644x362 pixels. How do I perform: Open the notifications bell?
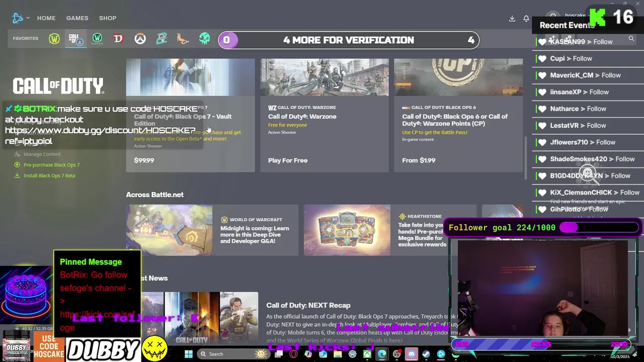pos(526,18)
